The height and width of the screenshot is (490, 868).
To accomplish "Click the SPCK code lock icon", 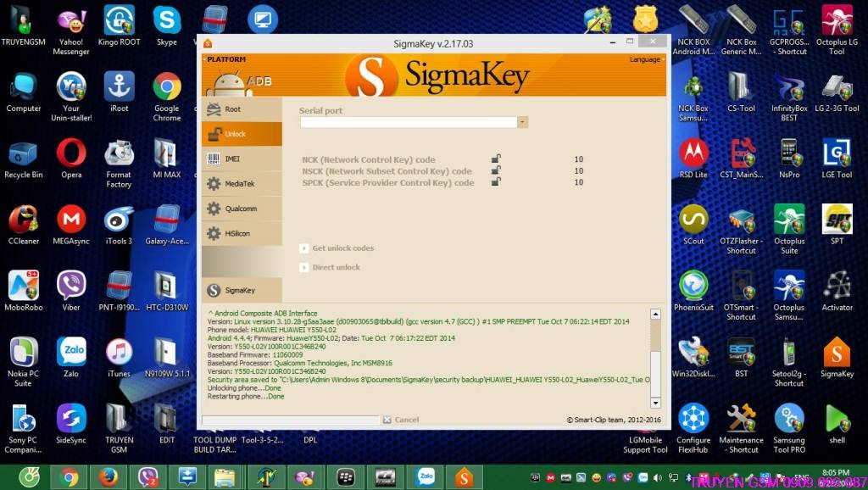I will [496, 181].
